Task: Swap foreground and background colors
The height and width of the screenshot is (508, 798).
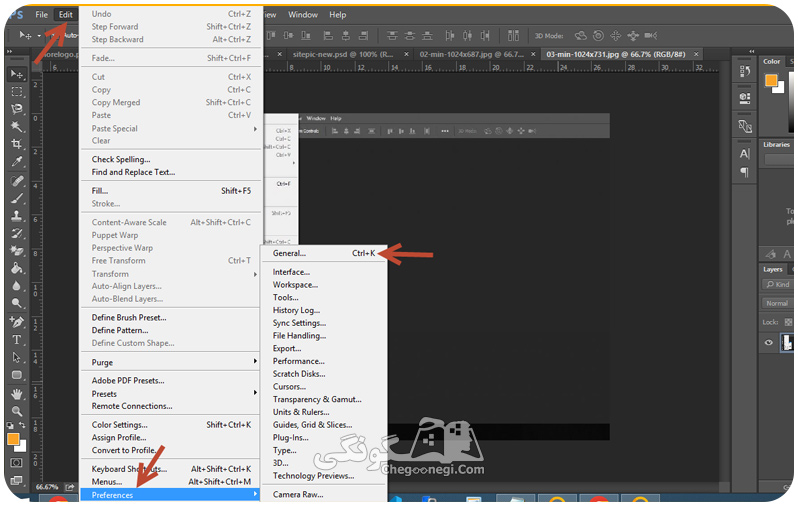Action: 22,425
